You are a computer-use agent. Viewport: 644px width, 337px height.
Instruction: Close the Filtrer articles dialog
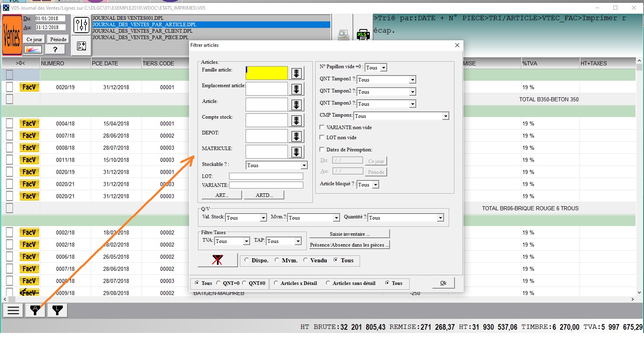click(457, 45)
